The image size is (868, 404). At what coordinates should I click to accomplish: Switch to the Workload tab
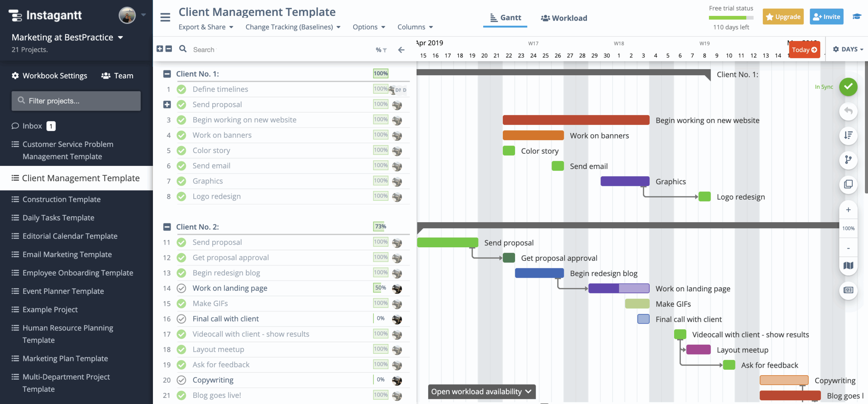[563, 18]
